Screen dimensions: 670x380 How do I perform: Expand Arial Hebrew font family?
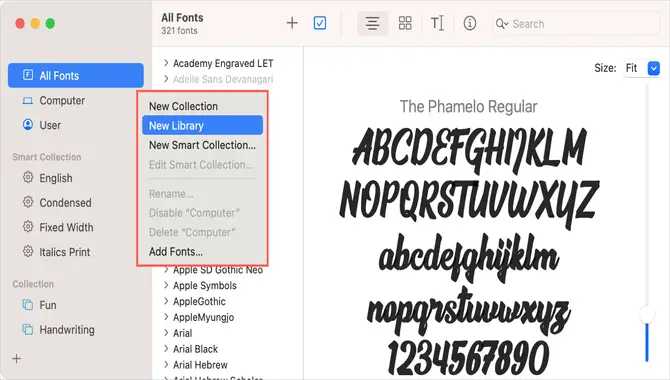pos(166,365)
